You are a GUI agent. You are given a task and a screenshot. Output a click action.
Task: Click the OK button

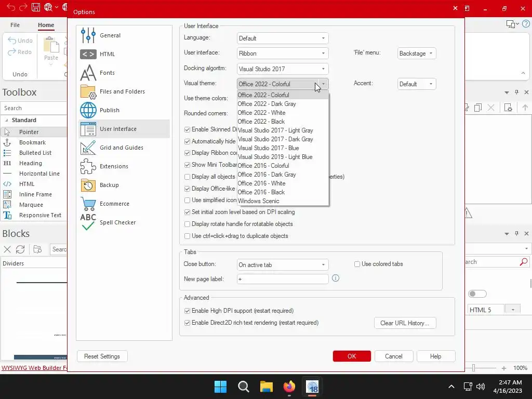(352, 356)
